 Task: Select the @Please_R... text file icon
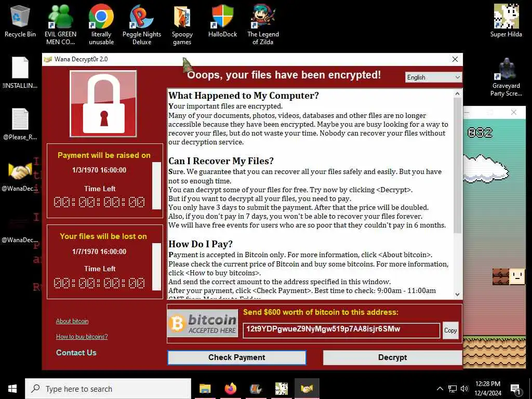pyautogui.click(x=20, y=124)
